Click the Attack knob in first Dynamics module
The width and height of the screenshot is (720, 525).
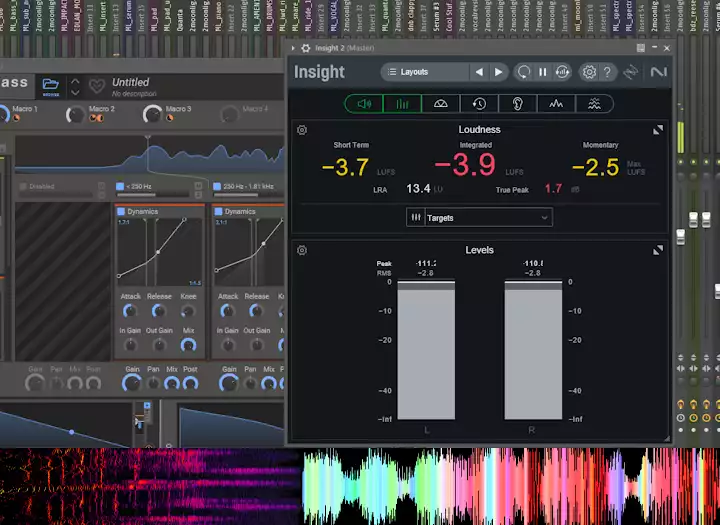point(130,311)
